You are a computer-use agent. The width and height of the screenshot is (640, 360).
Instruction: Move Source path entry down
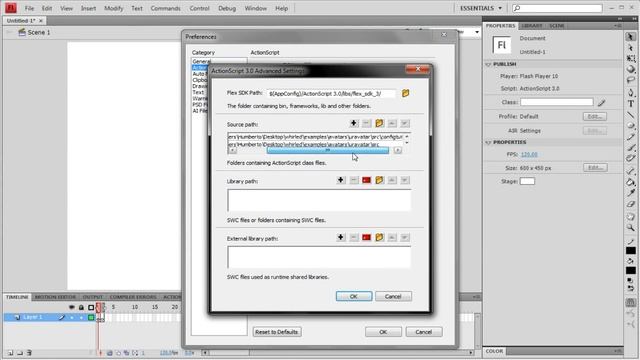pos(405,123)
